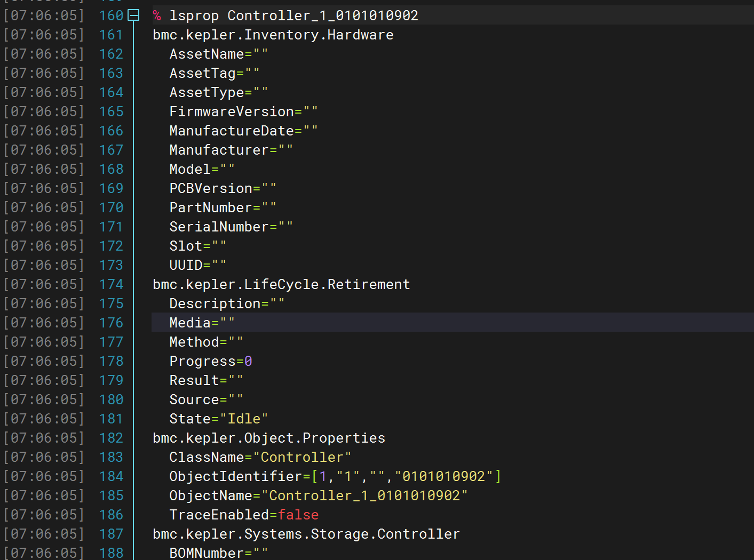This screenshot has width=754, height=560.
Task: Click the ClassName="Controller" value
Action: pos(301,457)
